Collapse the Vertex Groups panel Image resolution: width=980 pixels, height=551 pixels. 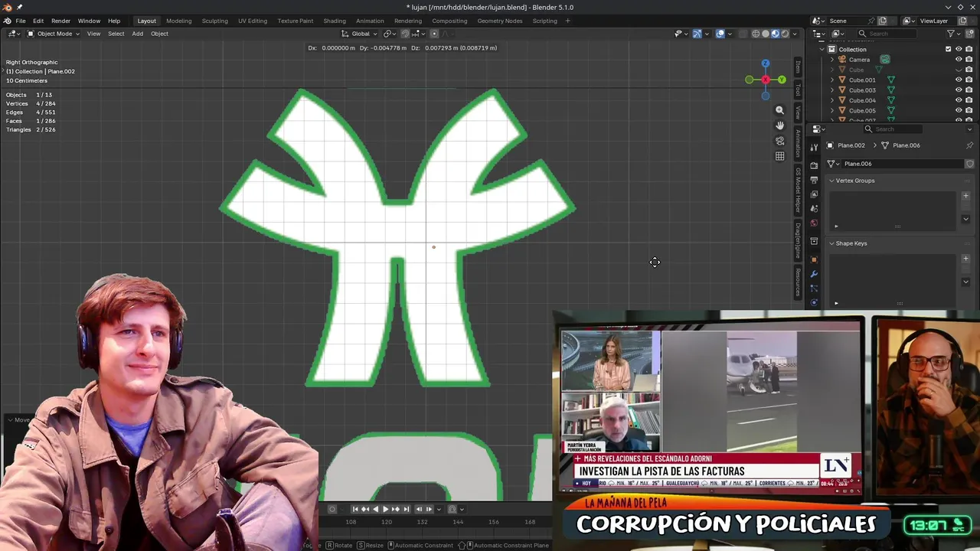coord(831,181)
